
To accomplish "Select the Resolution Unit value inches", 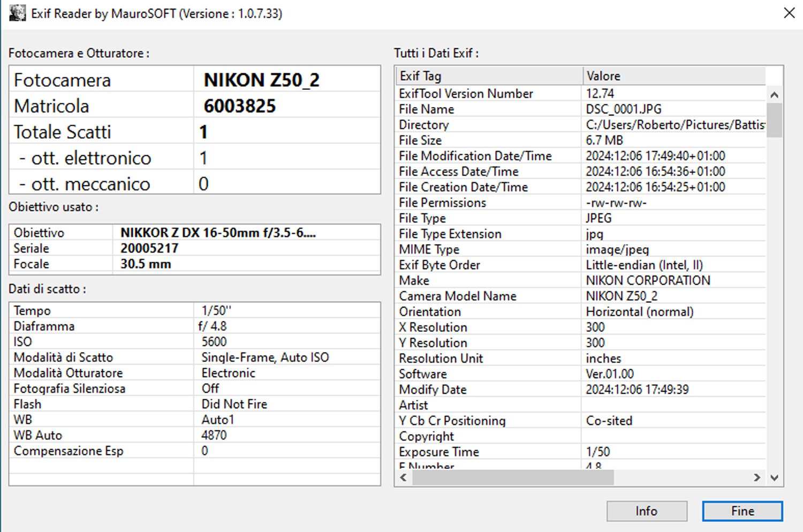I will (x=603, y=358).
